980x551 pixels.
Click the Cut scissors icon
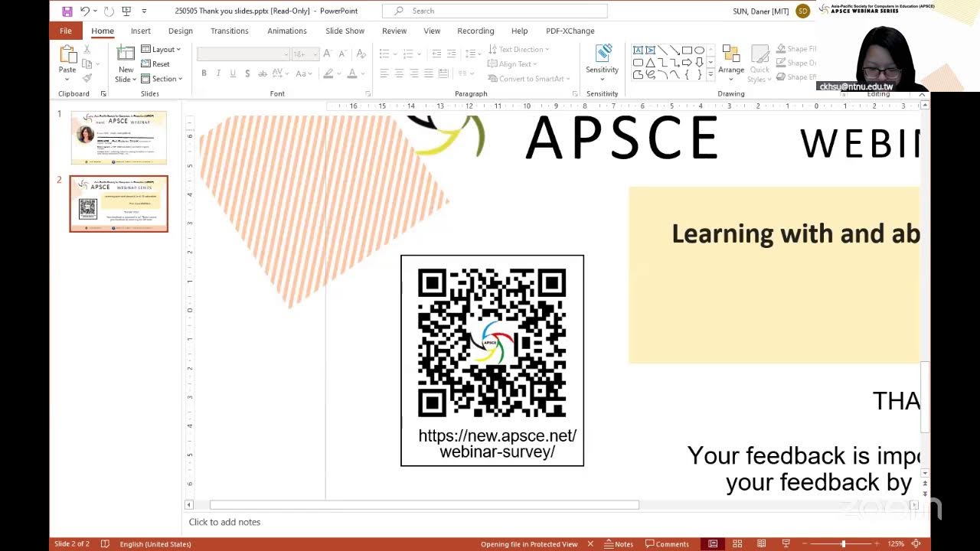tap(87, 50)
